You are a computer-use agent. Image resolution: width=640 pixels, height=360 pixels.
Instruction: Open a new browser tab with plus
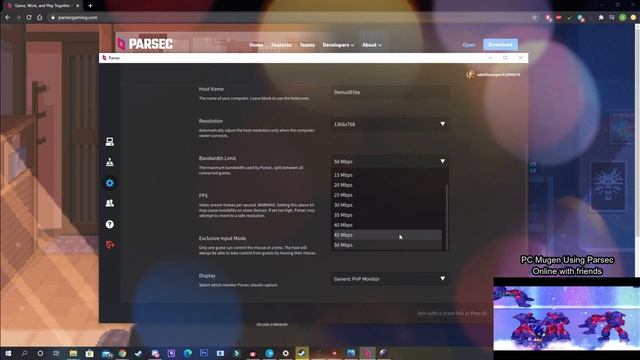[x=90, y=6]
